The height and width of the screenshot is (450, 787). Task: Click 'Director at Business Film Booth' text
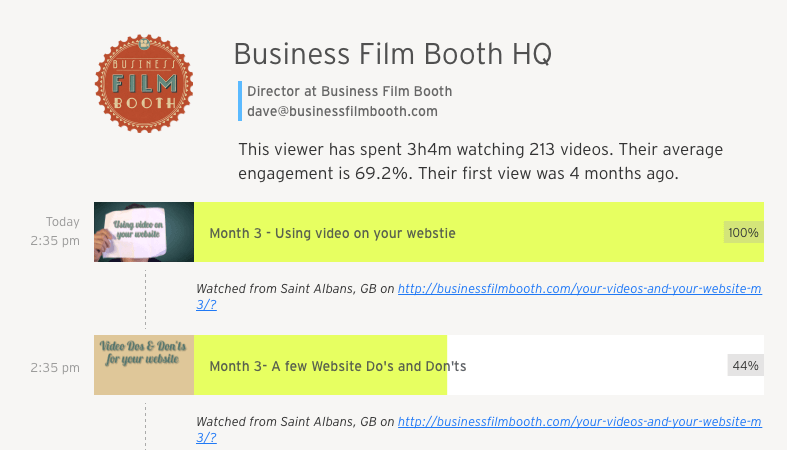tap(349, 91)
